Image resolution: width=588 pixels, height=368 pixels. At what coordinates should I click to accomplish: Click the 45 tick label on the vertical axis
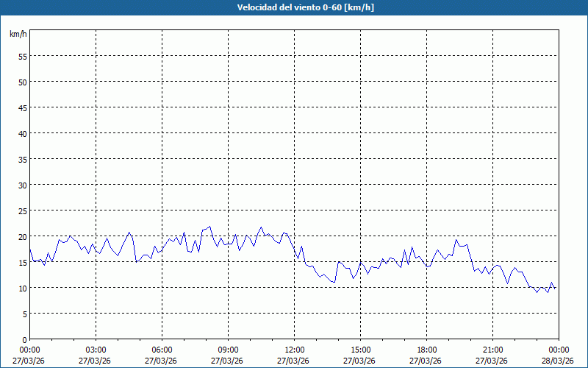click(22, 107)
